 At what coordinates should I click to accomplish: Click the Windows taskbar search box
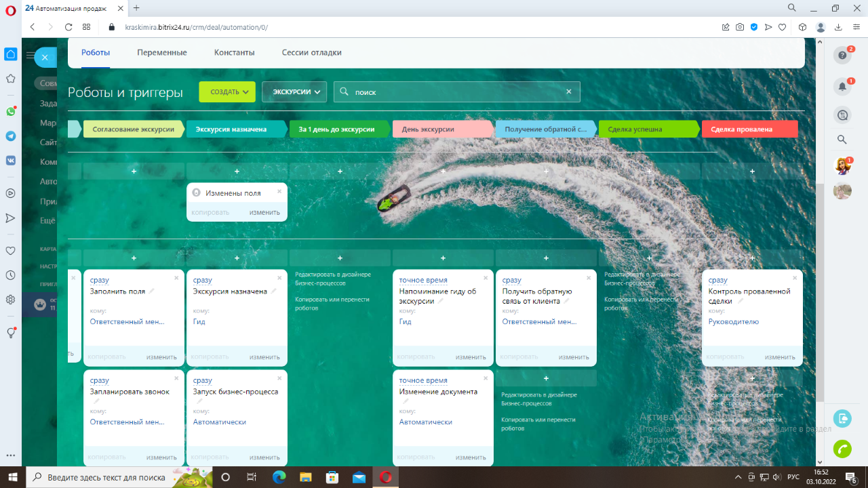(119, 477)
